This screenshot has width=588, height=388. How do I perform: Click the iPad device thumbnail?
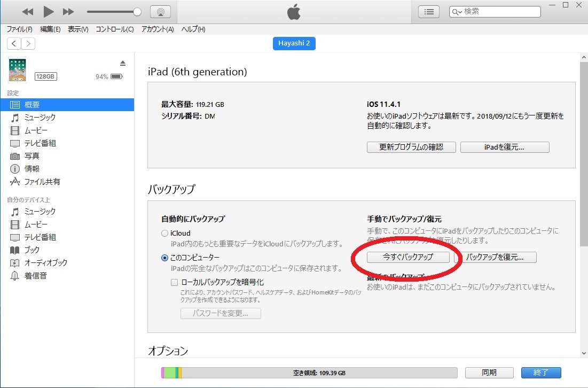pos(18,70)
